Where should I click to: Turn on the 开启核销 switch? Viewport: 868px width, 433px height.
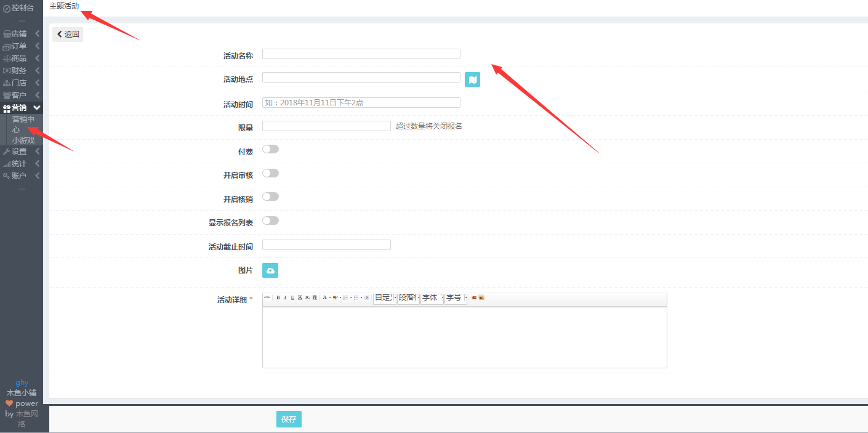(x=270, y=196)
